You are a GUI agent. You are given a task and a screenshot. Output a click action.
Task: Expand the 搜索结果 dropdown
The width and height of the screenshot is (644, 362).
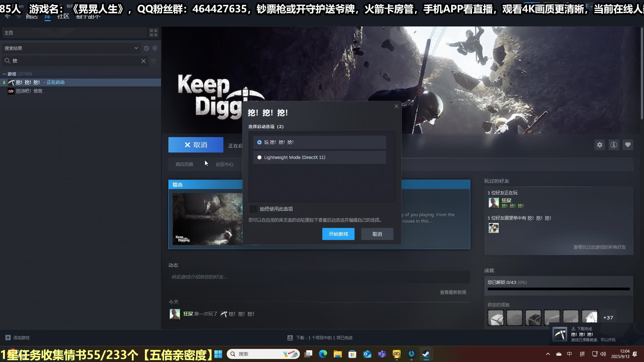(136, 48)
